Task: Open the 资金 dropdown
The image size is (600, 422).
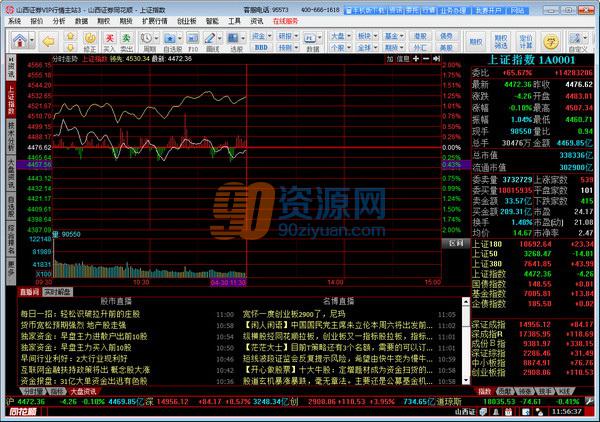Action: click(261, 36)
